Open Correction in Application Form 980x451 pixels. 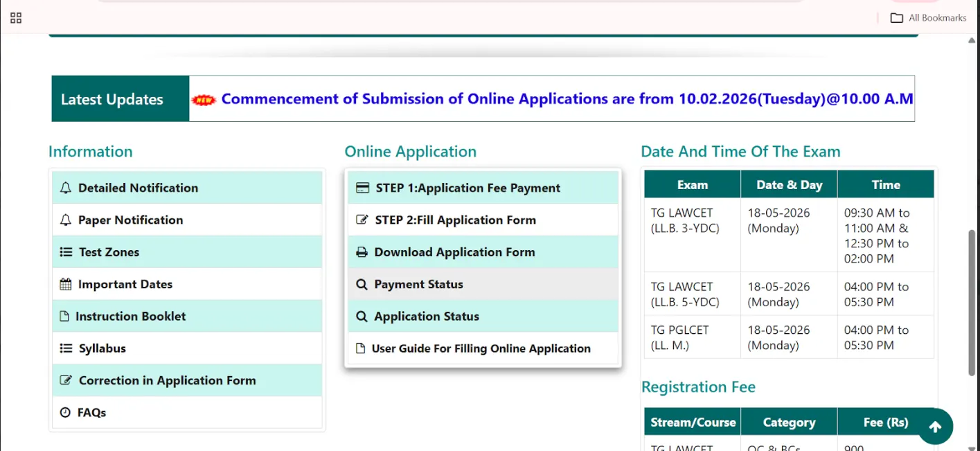[168, 380]
